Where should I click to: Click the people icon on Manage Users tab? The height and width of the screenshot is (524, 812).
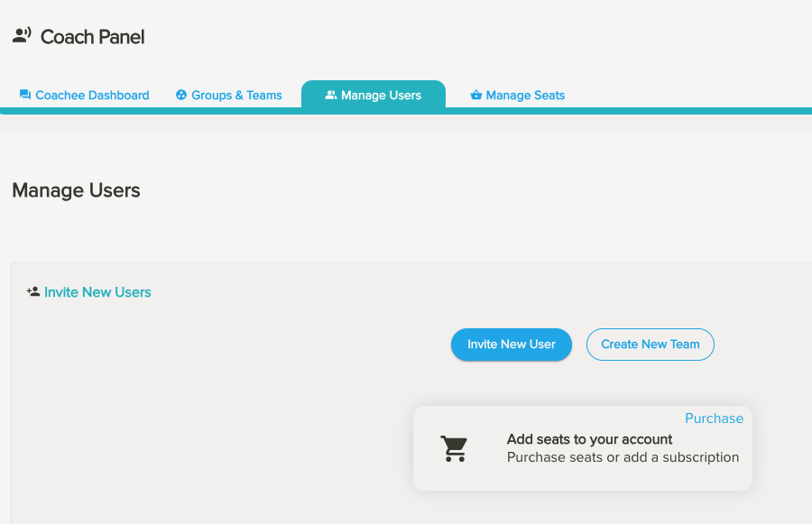pos(331,95)
